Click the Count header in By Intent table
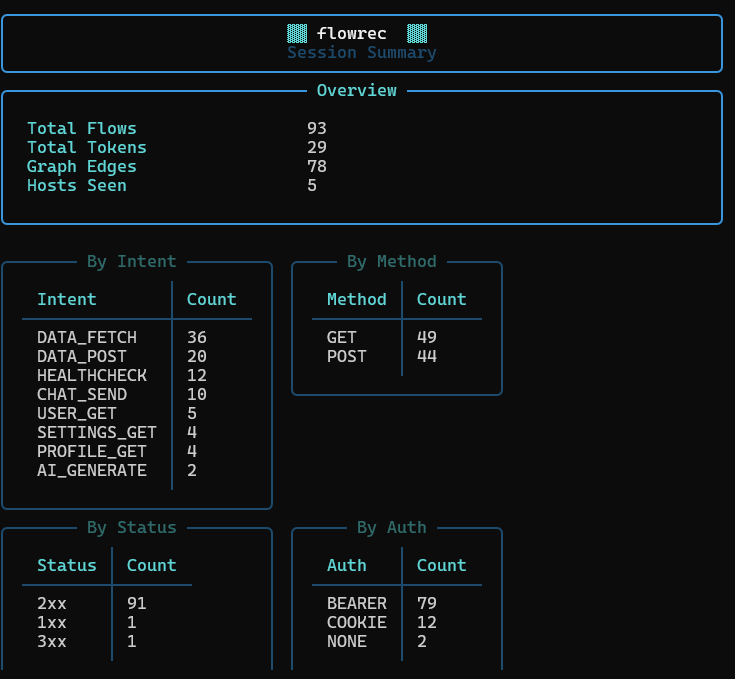Viewport: 735px width, 679px height. [x=211, y=299]
